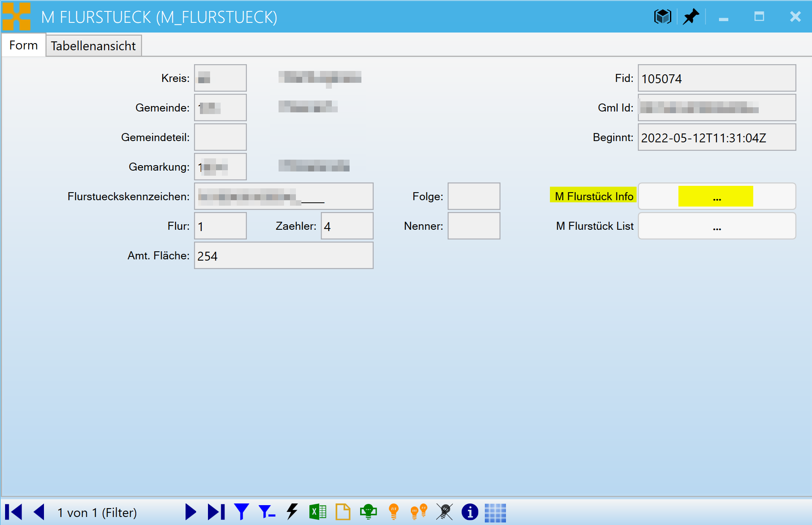Switch to the Tabellenansicht tab
The image size is (812, 525).
pos(93,46)
